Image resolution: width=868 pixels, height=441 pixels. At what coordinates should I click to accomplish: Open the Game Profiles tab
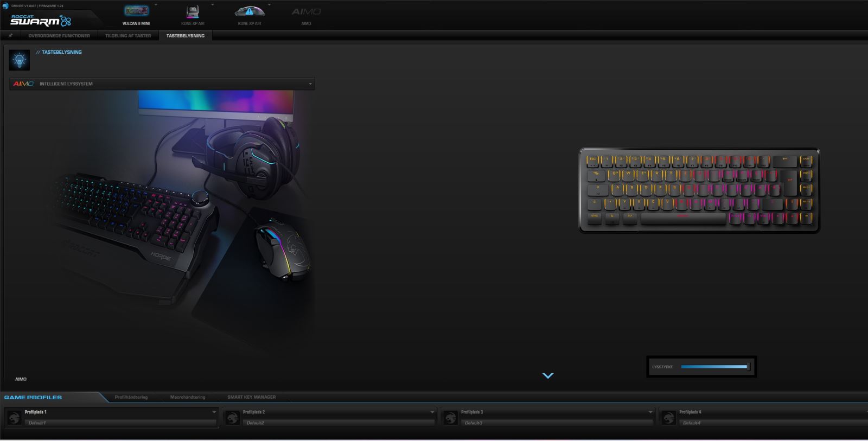(x=33, y=398)
